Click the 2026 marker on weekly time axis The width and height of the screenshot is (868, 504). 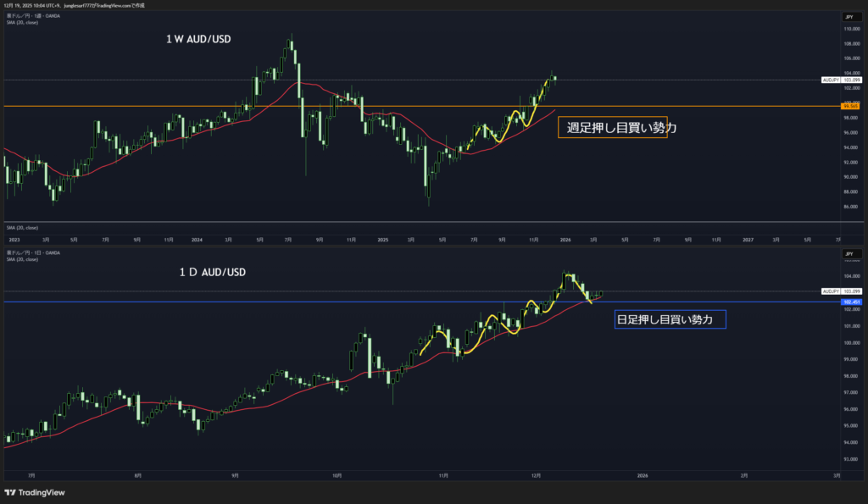pyautogui.click(x=565, y=240)
